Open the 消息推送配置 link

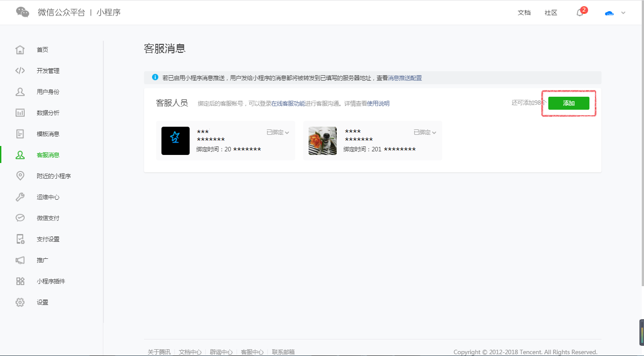405,77
